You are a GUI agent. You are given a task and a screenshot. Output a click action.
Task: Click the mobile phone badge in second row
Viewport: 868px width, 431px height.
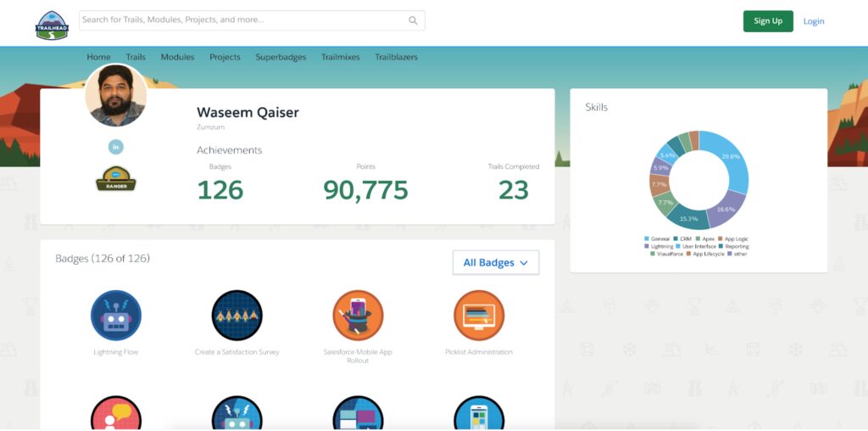click(479, 413)
